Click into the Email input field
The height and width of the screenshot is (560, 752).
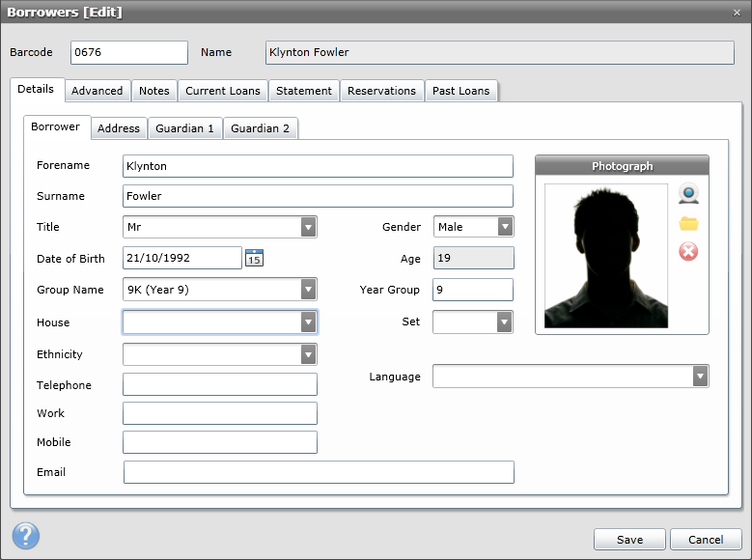pos(319,472)
